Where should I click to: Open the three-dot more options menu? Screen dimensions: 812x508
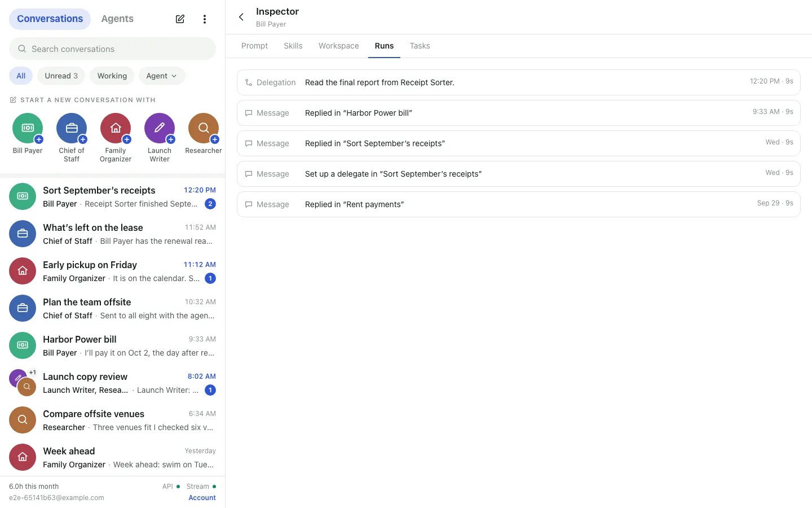pyautogui.click(x=205, y=19)
